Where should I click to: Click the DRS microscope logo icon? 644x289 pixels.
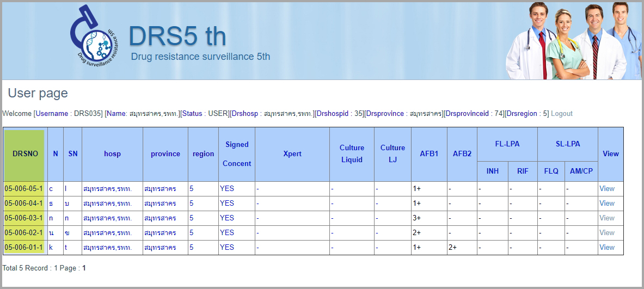(x=94, y=38)
